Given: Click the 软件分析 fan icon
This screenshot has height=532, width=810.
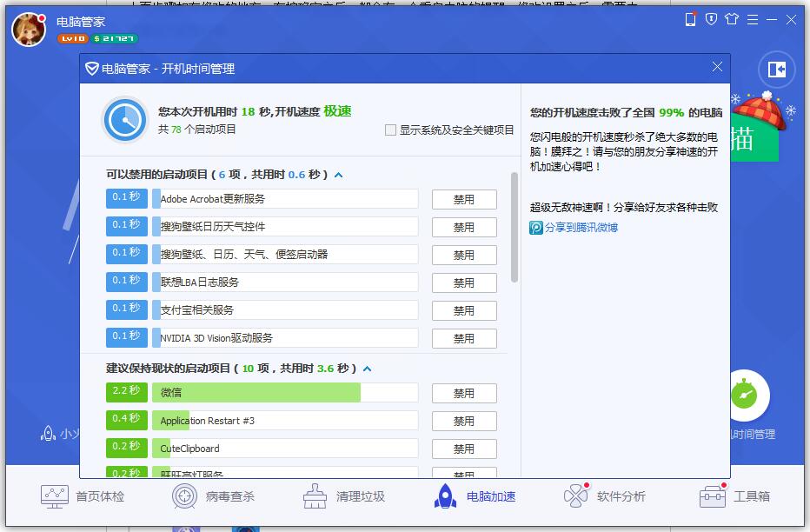Looking at the screenshot, I should 575,496.
